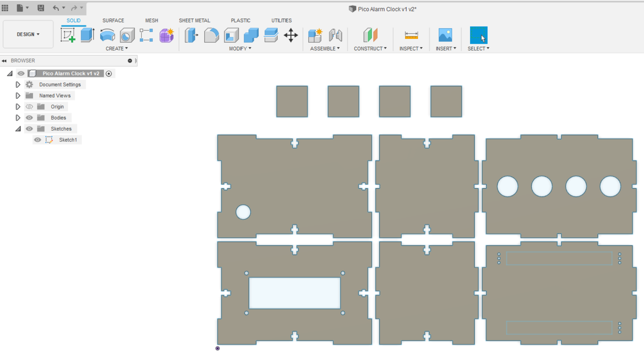Select the Revolve tool icon
This screenshot has height=356, width=644.
(x=107, y=35)
